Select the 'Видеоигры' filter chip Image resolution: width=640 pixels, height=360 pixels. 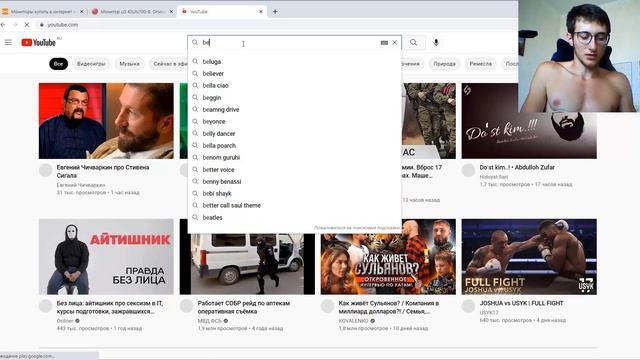tap(91, 64)
